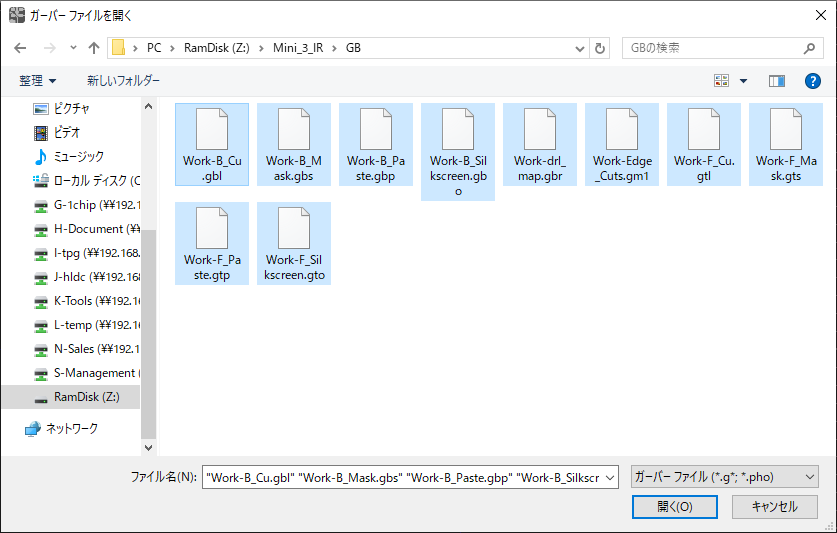Click the 開く(O) button
Image resolution: width=837 pixels, height=533 pixels.
pyautogui.click(x=675, y=506)
